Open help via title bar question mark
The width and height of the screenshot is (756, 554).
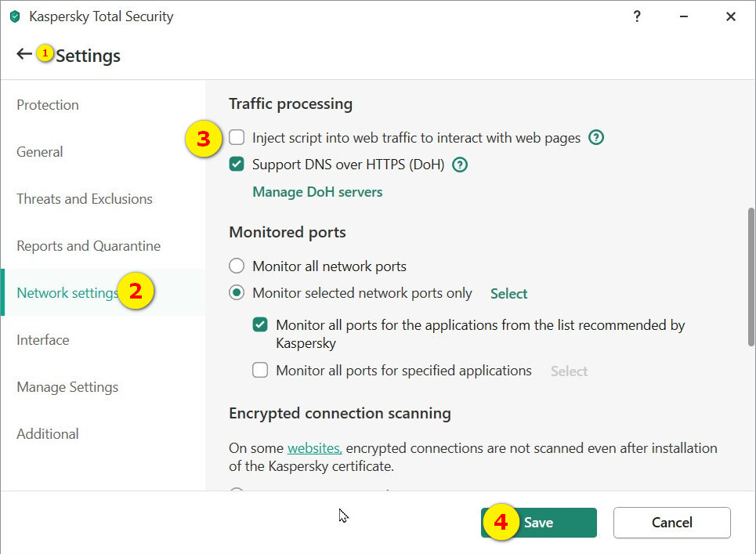pyautogui.click(x=637, y=16)
